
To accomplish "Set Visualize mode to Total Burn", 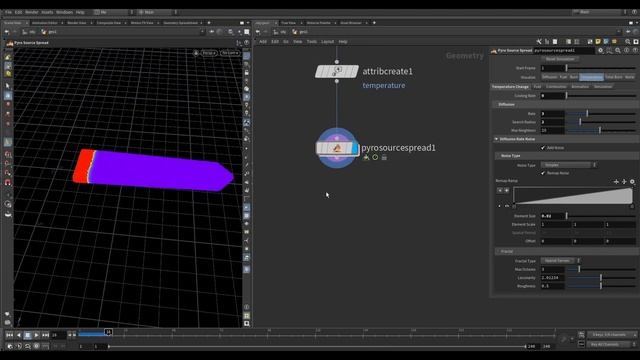I will [x=613, y=77].
